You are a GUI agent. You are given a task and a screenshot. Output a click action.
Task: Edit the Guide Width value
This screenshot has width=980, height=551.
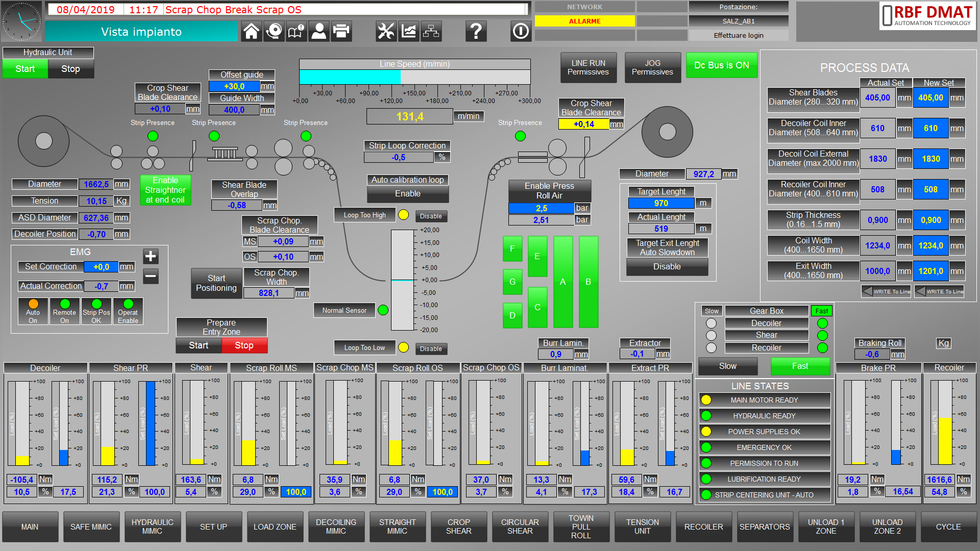pos(234,110)
